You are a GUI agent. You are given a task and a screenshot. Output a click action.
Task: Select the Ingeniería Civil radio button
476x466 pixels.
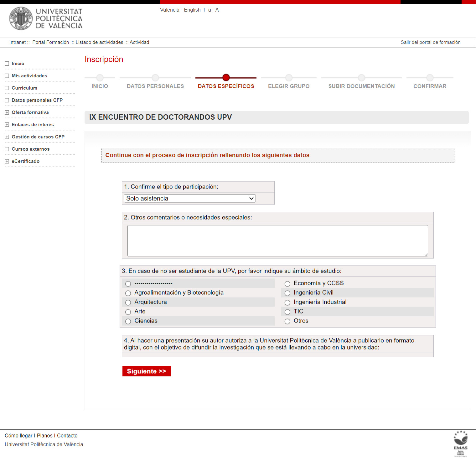click(287, 293)
